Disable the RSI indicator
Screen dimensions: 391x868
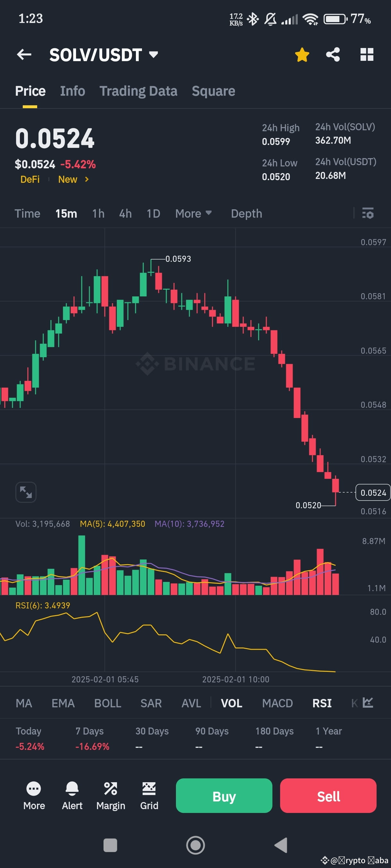(x=321, y=703)
